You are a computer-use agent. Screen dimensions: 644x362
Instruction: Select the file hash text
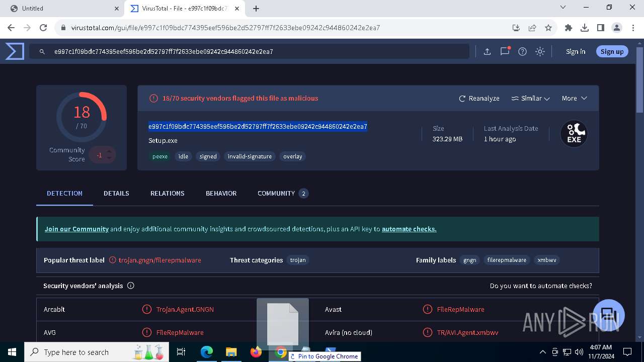click(x=258, y=126)
